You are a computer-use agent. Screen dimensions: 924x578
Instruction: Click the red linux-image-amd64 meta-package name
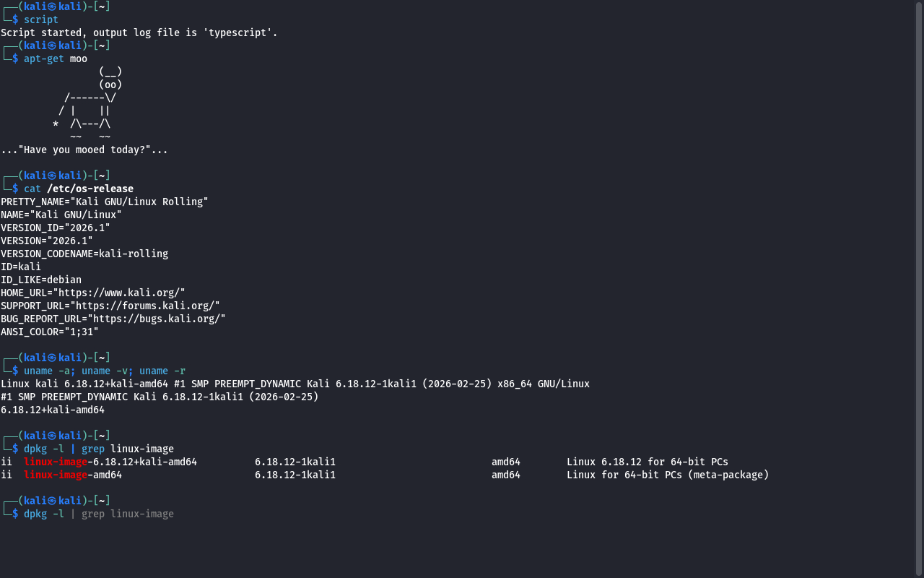72,475
